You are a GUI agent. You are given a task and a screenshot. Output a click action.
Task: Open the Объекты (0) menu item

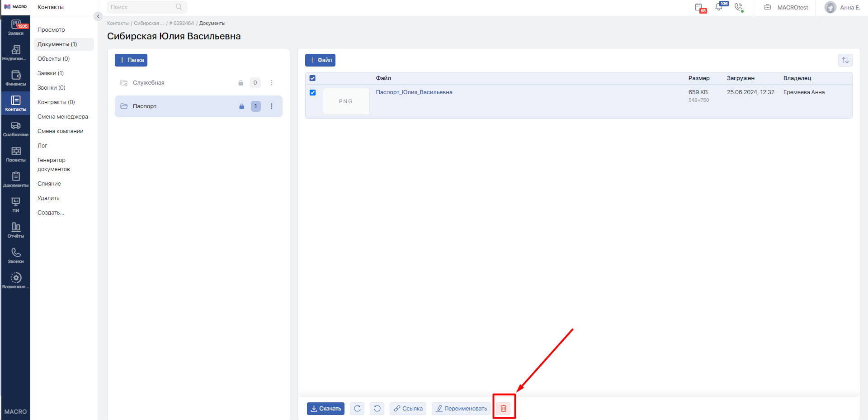[53, 59]
